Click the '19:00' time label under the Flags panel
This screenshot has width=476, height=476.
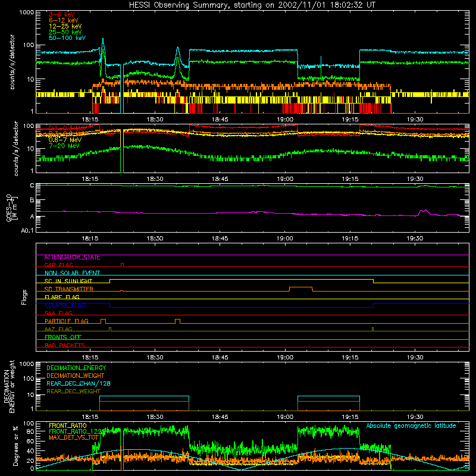tap(285, 358)
